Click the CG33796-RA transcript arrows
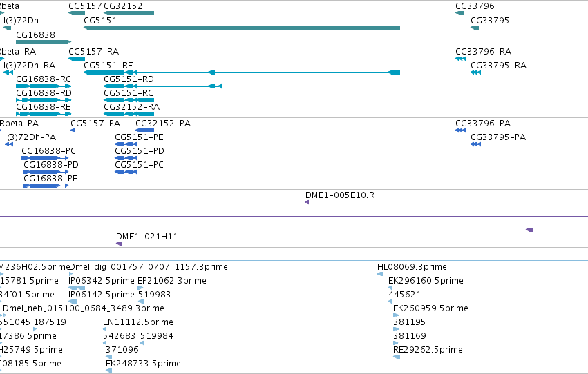Viewport: 588px width, 374px height. [x=460, y=59]
